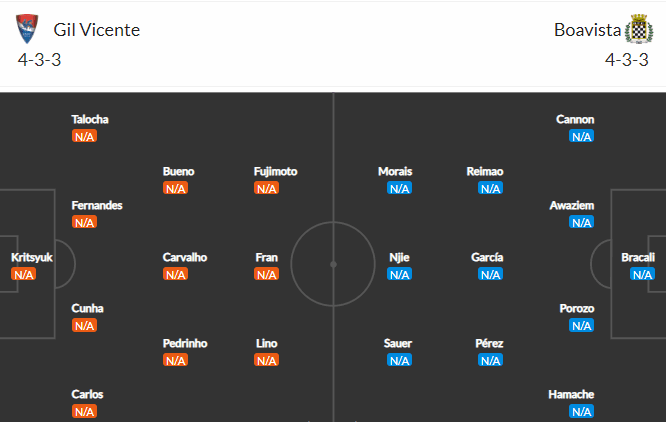The width and height of the screenshot is (666, 422).
Task: Click Talocha's orange N/A badge
Action: pos(84,136)
